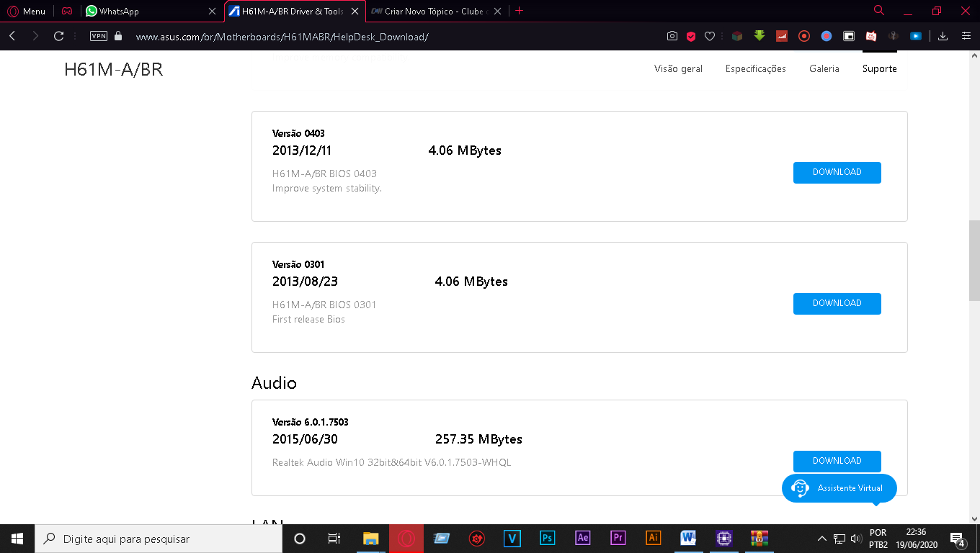This screenshot has width=980, height=553.
Task: Open a new tab with plus button
Action: pos(520,11)
